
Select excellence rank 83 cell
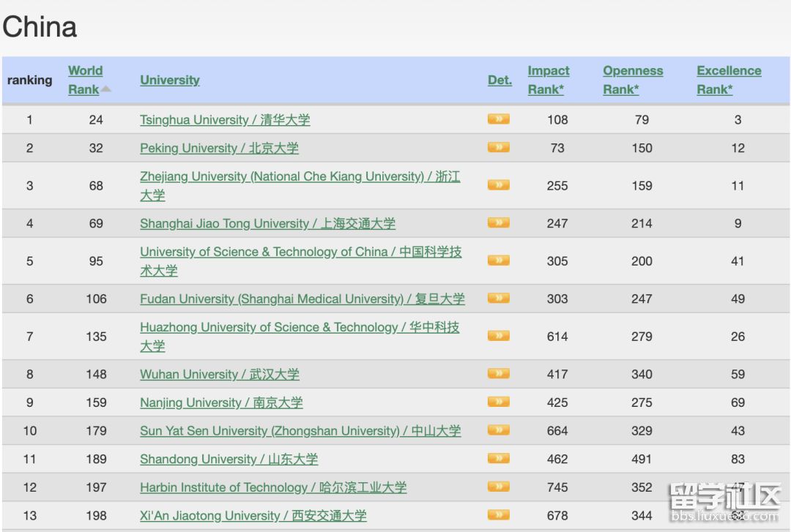tap(738, 459)
